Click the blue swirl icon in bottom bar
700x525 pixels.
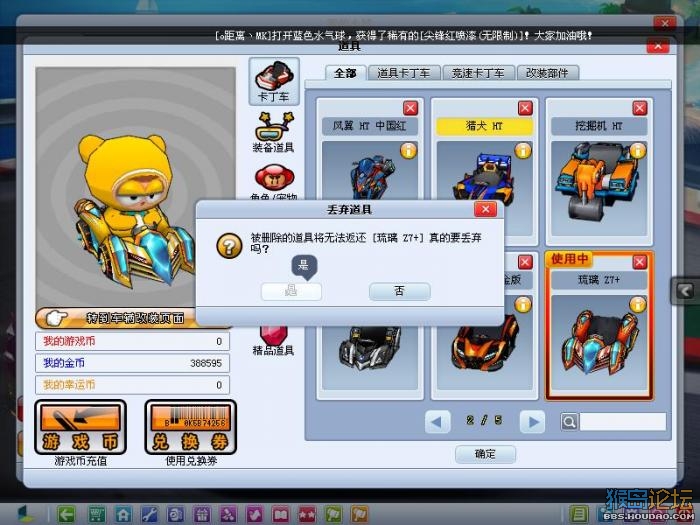click(x=175, y=514)
